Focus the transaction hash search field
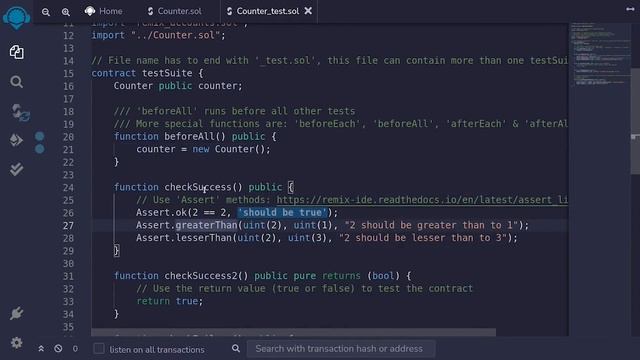640x360 pixels. 341,349
